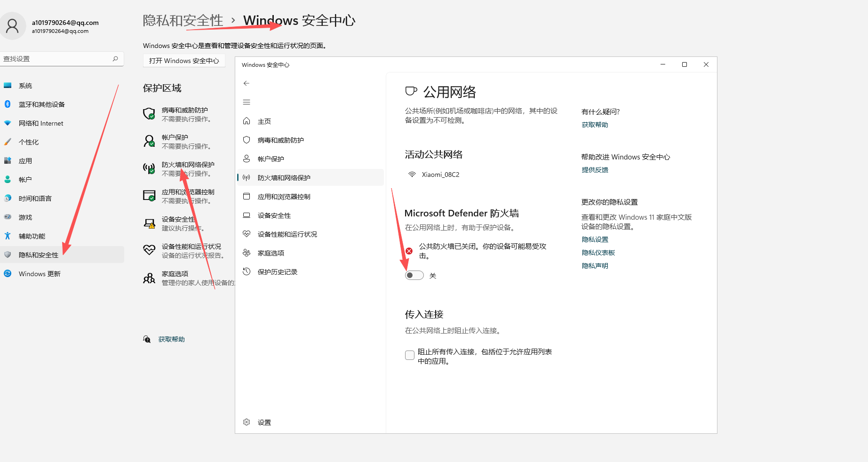Viewport: 868px width, 462px height.
Task: Click the back arrow in Windows 安全中心
Action: (x=247, y=83)
